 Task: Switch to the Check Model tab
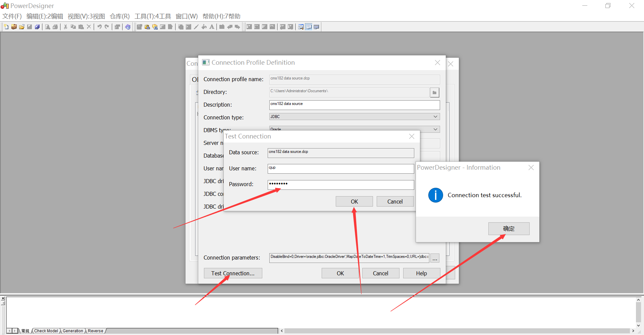tap(46, 331)
